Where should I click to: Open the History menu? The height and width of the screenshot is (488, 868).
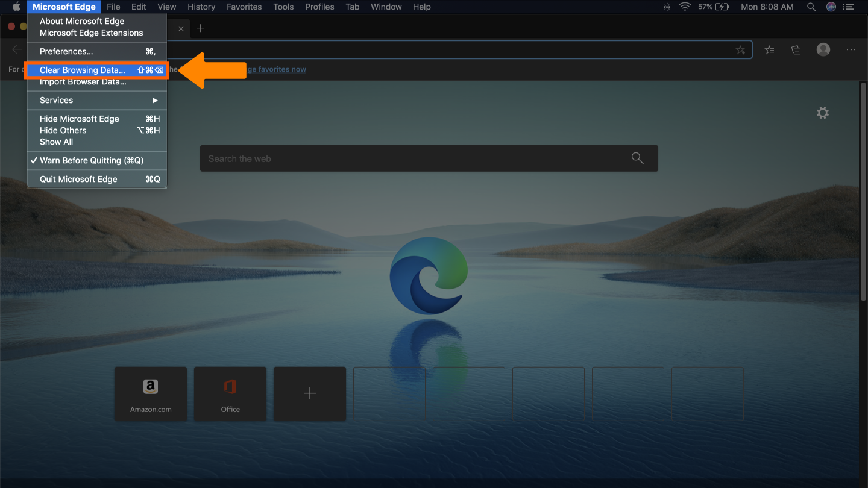(201, 7)
